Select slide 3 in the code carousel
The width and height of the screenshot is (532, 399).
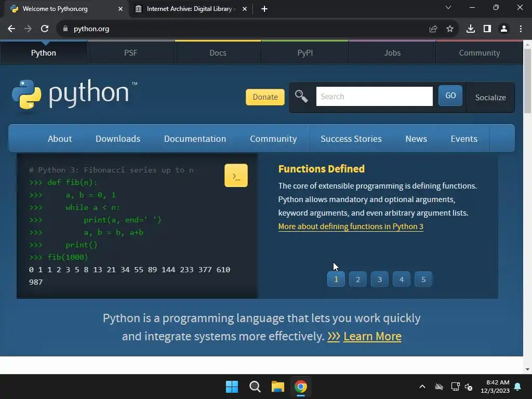(x=380, y=279)
